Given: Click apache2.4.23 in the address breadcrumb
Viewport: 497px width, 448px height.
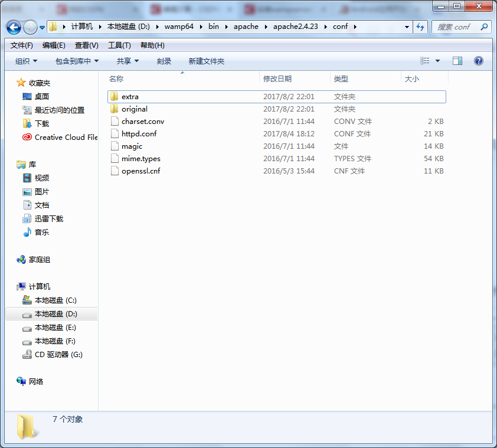Looking at the screenshot, I should pos(295,27).
